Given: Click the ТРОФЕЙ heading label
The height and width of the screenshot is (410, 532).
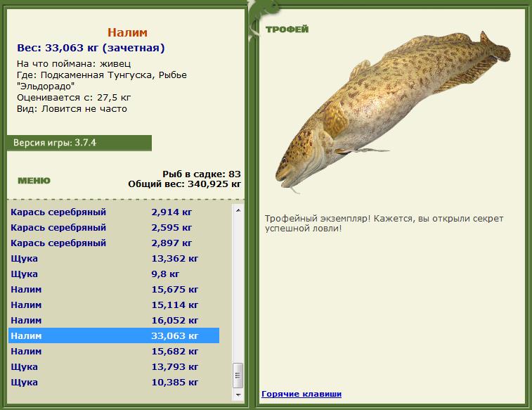Looking at the screenshot, I should 287,29.
